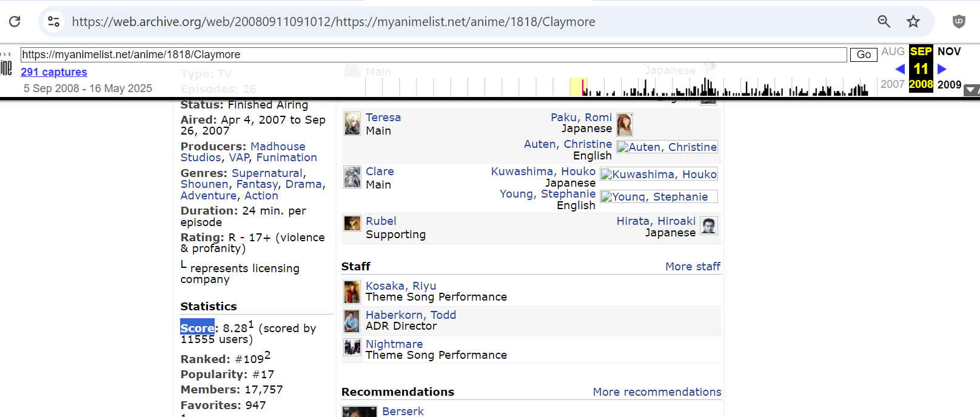Screen dimensions: 980x417
Task: Bookmark this page with the star icon
Action: pos(913,22)
